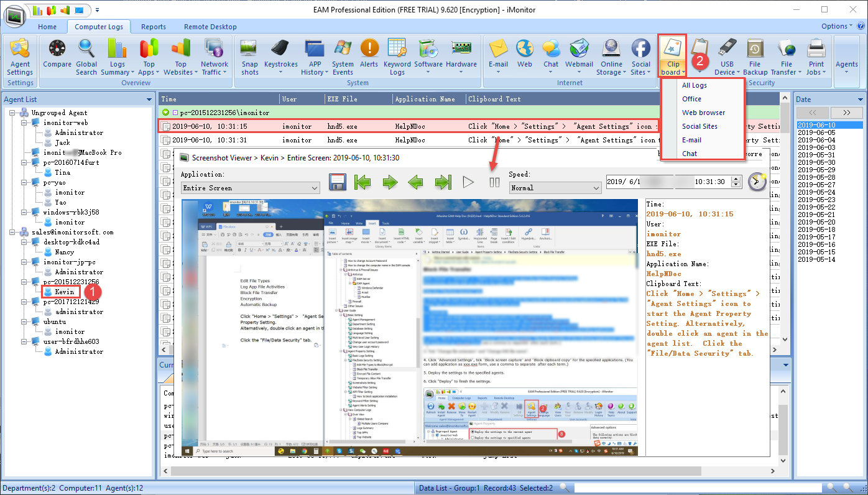Viewport: 868px width, 495px height.
Task: Play the screenshot slideshow
Action: pos(468,182)
